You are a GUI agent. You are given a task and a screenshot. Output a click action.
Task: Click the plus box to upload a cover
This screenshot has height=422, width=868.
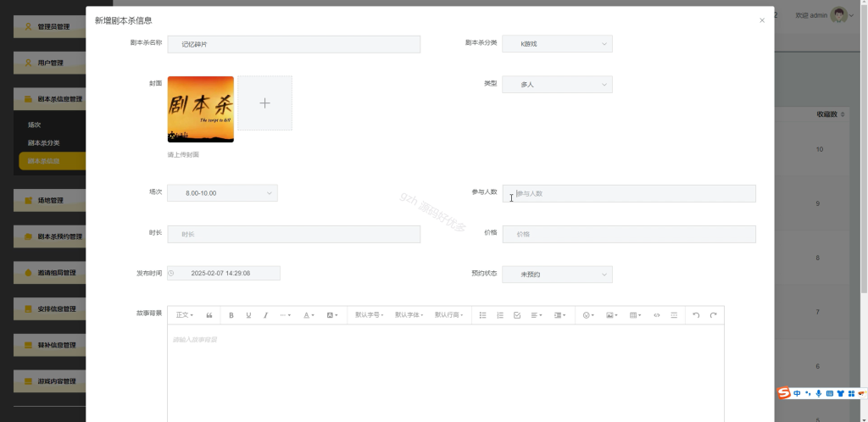[264, 103]
